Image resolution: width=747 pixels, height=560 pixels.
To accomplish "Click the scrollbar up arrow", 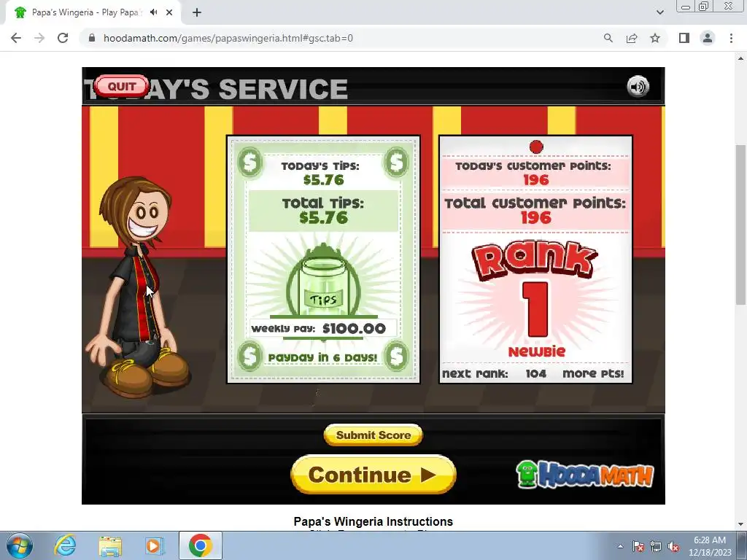I will (740, 58).
